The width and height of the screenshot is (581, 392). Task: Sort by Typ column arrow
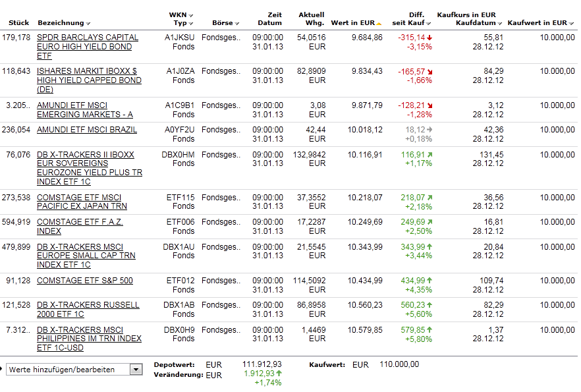191,23
